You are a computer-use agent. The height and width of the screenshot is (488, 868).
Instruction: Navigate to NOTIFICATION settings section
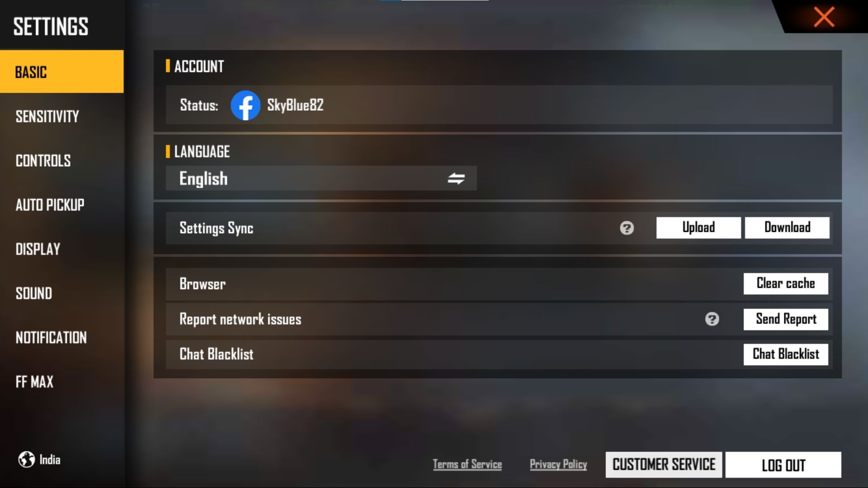click(51, 338)
